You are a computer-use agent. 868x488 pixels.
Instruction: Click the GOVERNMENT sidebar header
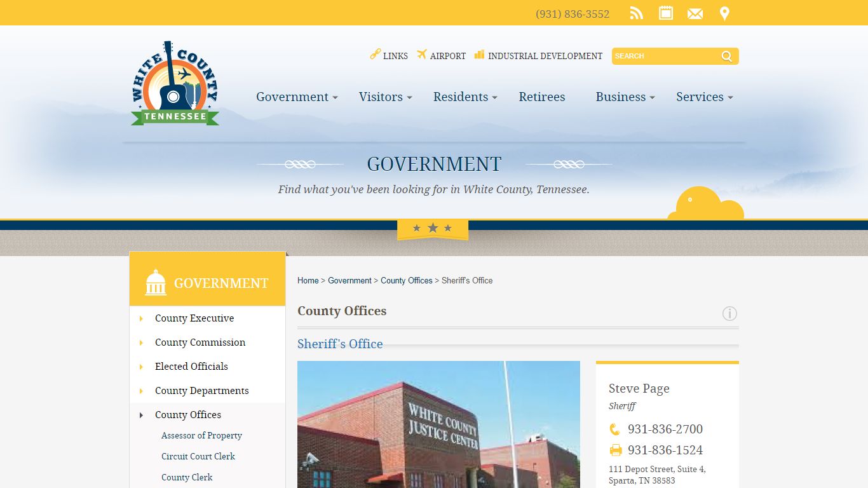point(208,279)
